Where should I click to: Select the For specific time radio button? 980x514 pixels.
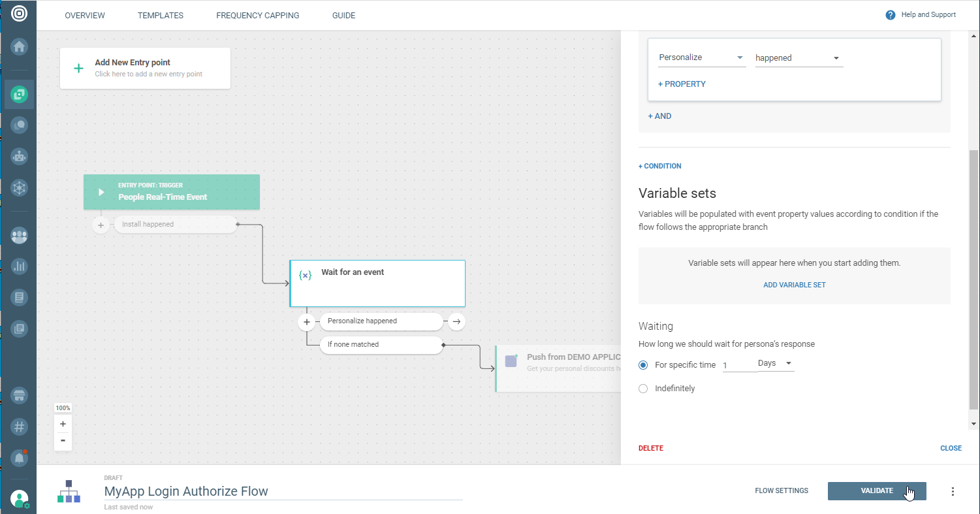[x=643, y=365]
